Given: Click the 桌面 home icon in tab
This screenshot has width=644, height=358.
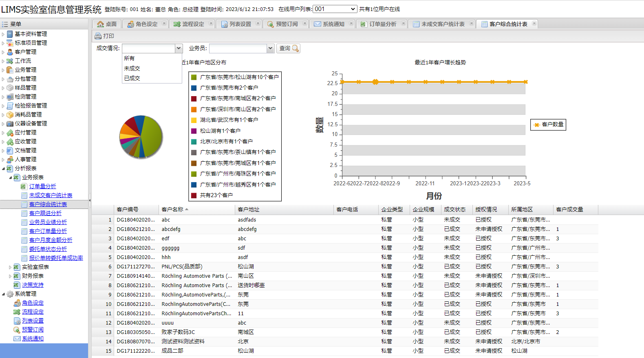Looking at the screenshot, I should point(100,24).
